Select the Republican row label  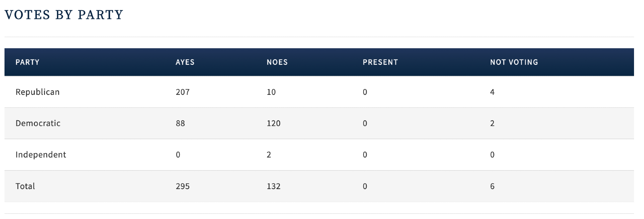(x=37, y=92)
